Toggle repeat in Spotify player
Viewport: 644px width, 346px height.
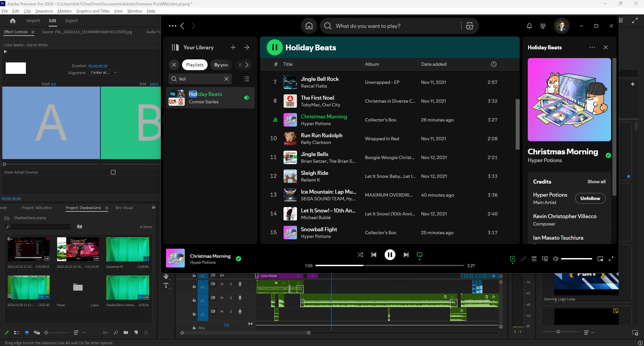coord(420,255)
